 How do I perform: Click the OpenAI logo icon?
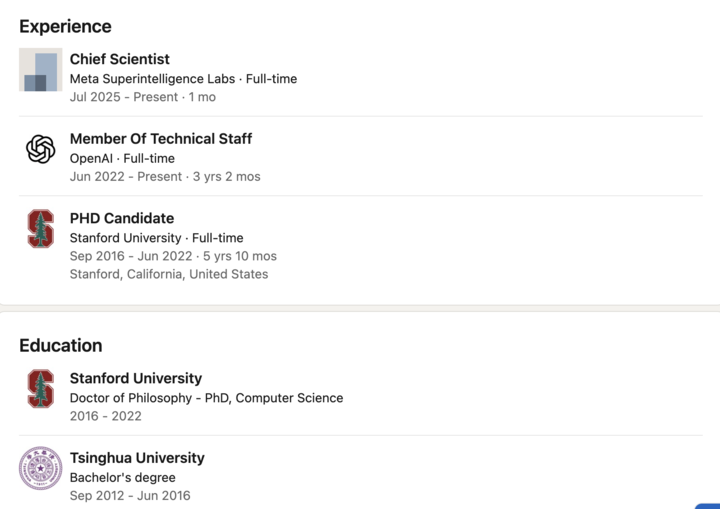40,149
